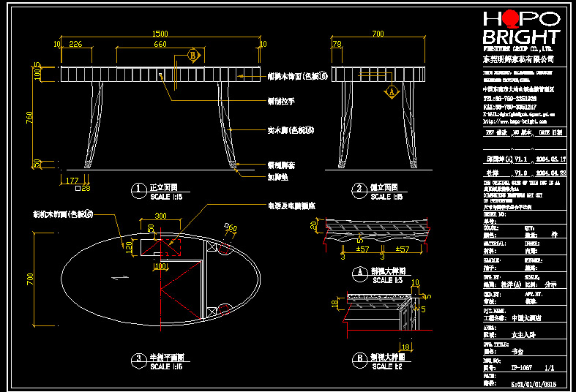The width and height of the screenshot is (576, 392).
Task: Select the Chinese company name under logo
Action: pos(518,59)
